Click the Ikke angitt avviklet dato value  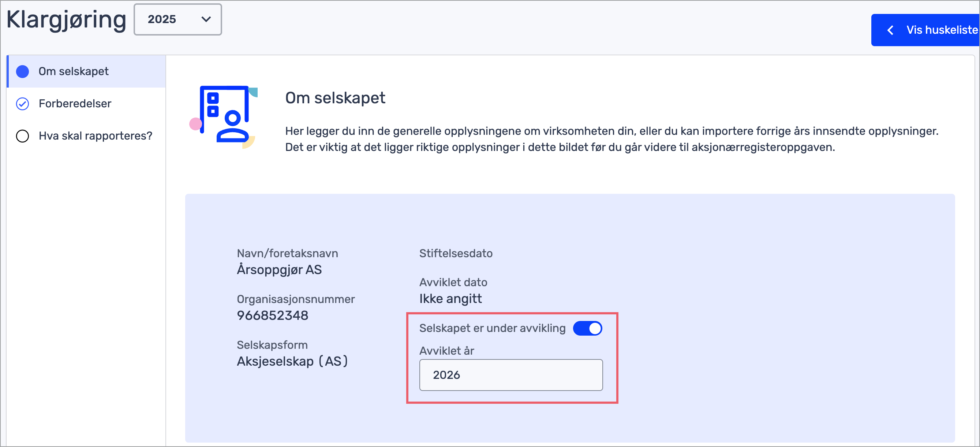coord(450,299)
